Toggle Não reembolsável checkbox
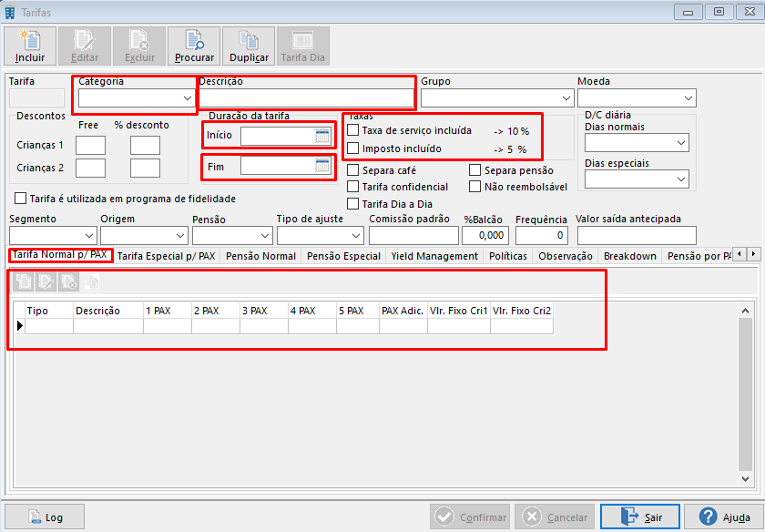765x532 pixels. [x=474, y=187]
